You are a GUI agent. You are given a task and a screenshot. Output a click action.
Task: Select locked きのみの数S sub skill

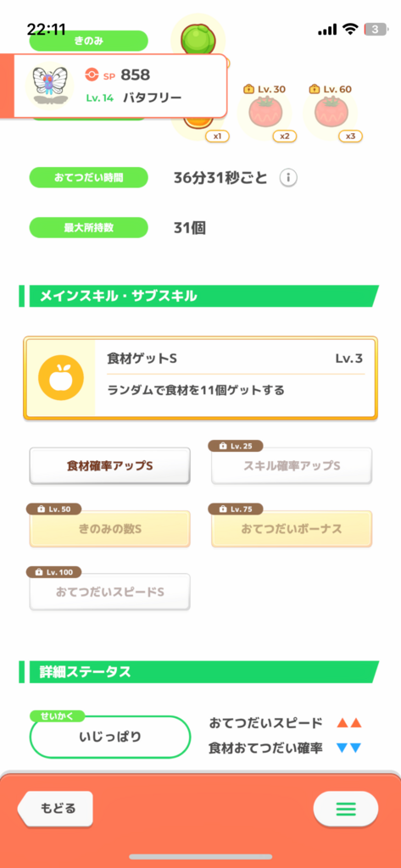tap(109, 529)
